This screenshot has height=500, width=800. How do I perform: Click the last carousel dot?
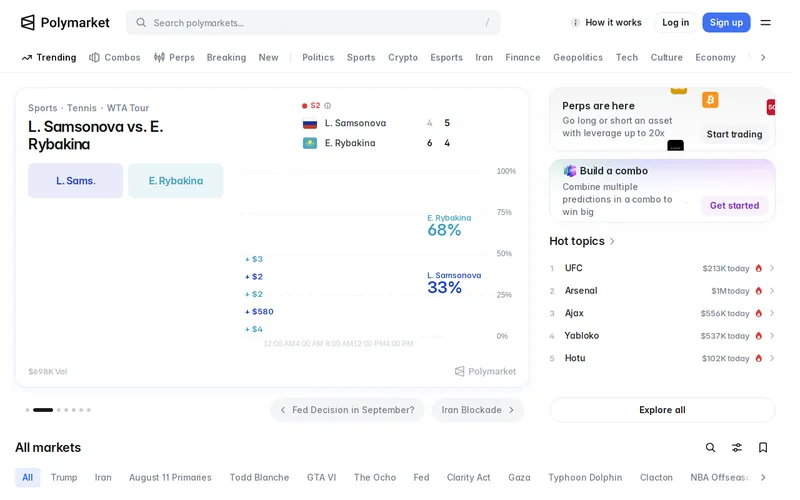point(89,410)
